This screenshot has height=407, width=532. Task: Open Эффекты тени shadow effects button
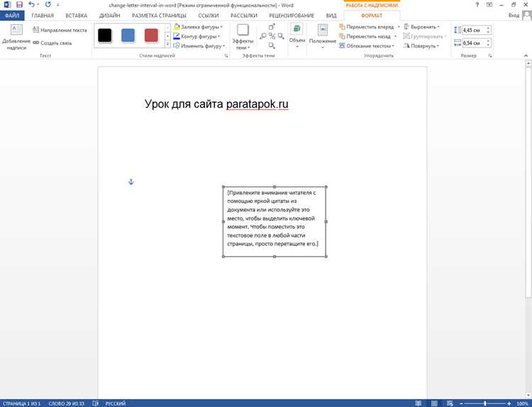pyautogui.click(x=243, y=38)
